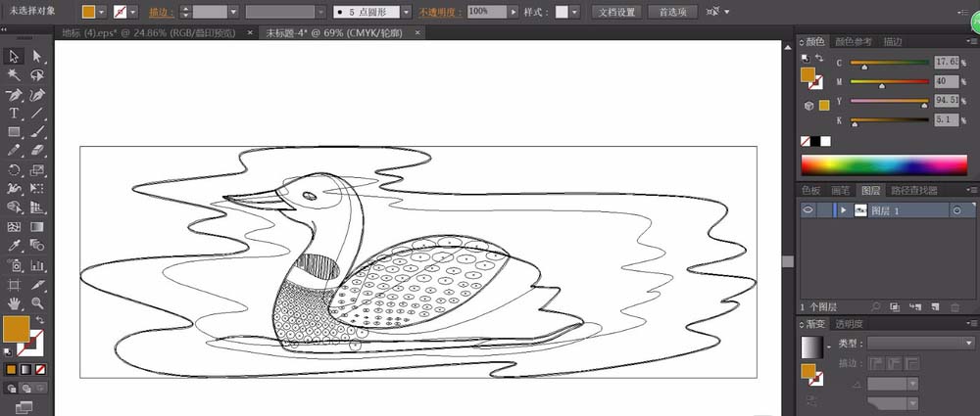Click 首选项 button
This screenshot has width=980, height=416.
coord(672,12)
